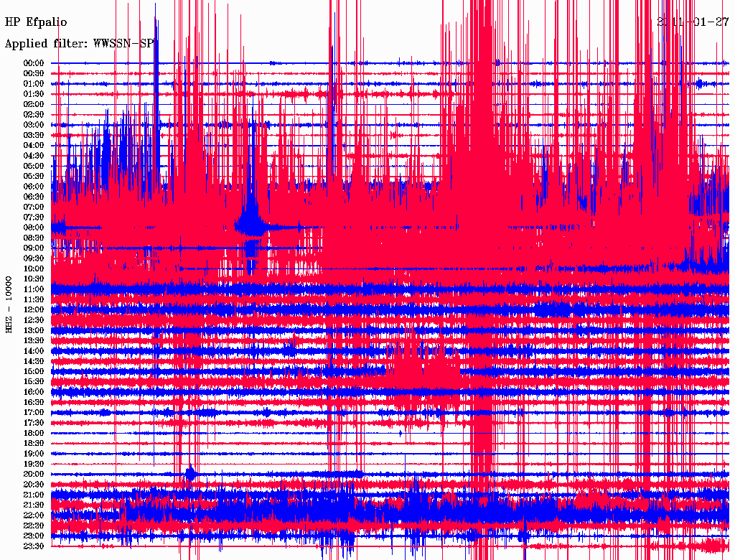Click the 23:30 time label
Viewport: 735px width, 560px height.
(34, 546)
